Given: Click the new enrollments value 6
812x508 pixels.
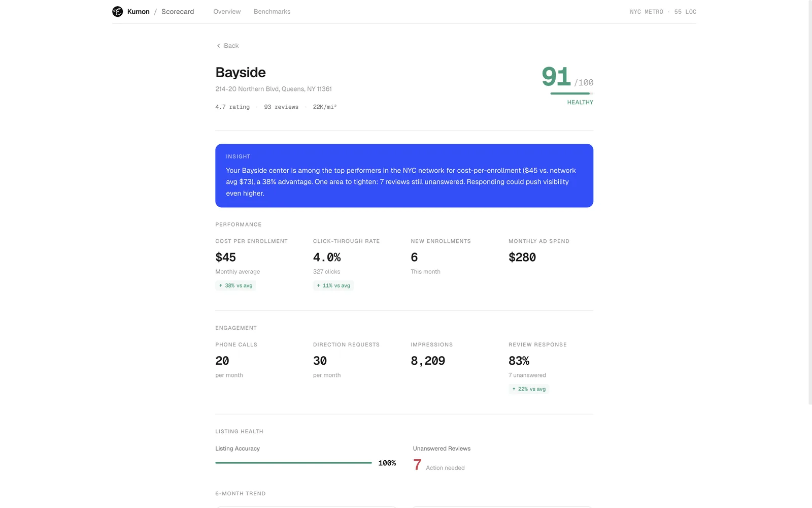Looking at the screenshot, I should 415,258.
